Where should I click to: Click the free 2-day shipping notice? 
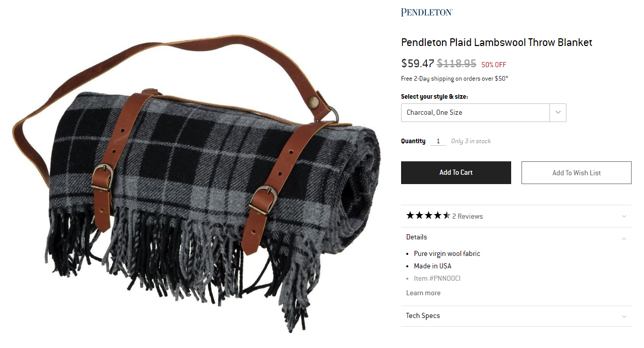click(x=455, y=79)
